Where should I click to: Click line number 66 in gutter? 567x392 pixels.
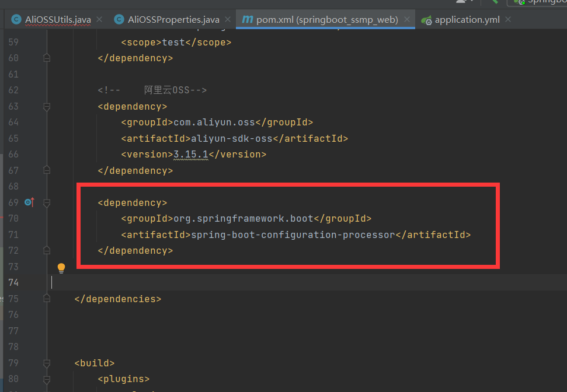tap(13, 154)
